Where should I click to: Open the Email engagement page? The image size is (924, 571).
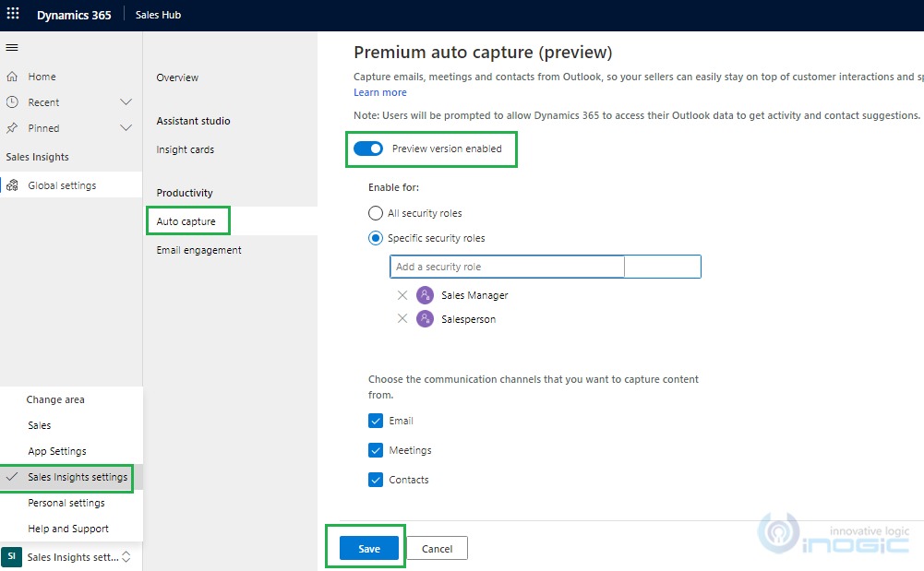pyautogui.click(x=198, y=250)
